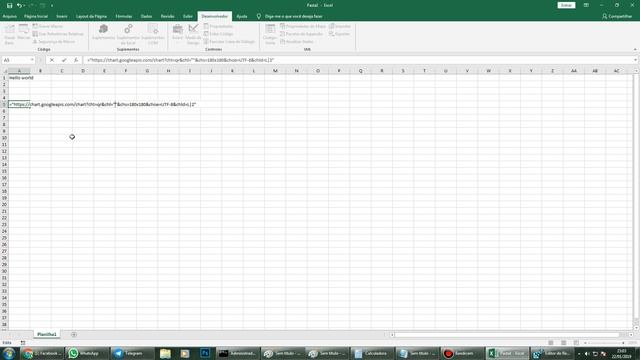This screenshot has height=360, width=640.
Task: Open Insert Function fx dialog
Action: (x=76, y=60)
